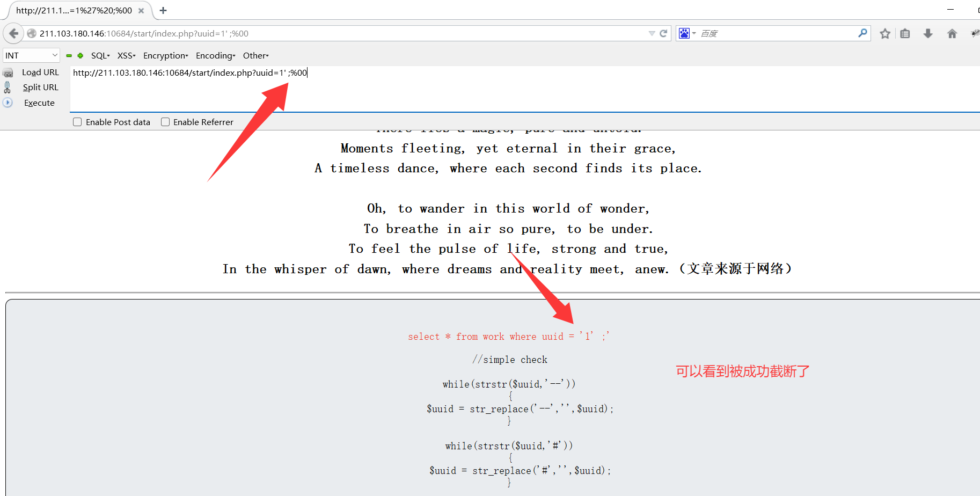Click the Split URL button
980x496 pixels.
[x=40, y=87]
